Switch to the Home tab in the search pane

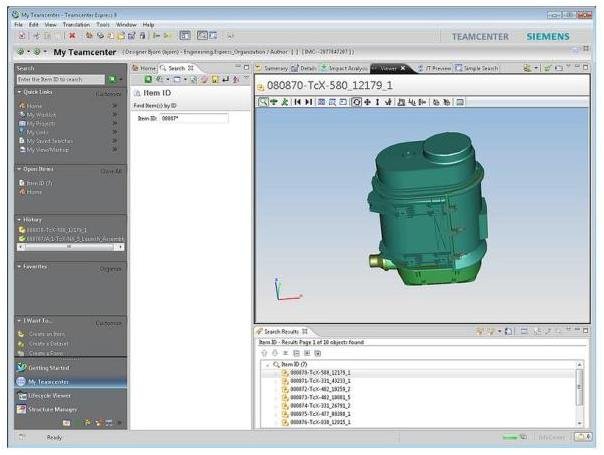coord(144,68)
